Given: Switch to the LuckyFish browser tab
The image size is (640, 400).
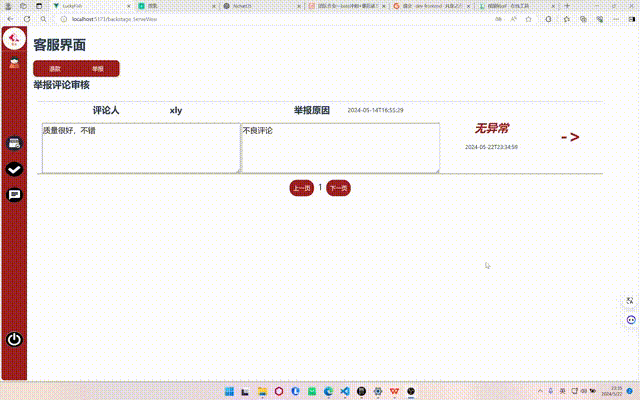Looking at the screenshot, I should [92, 6].
